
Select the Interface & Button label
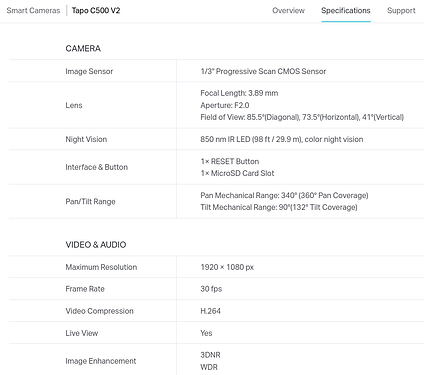[x=96, y=167]
